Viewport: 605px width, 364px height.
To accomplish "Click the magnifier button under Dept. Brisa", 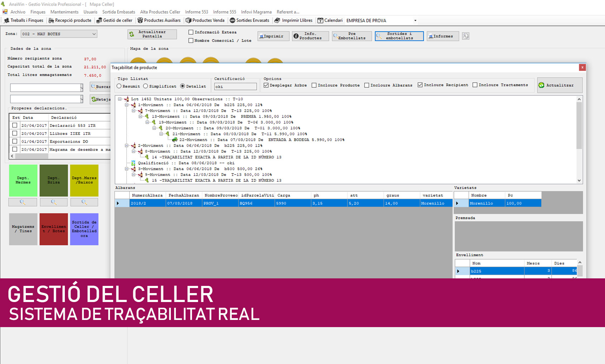I will [54, 202].
